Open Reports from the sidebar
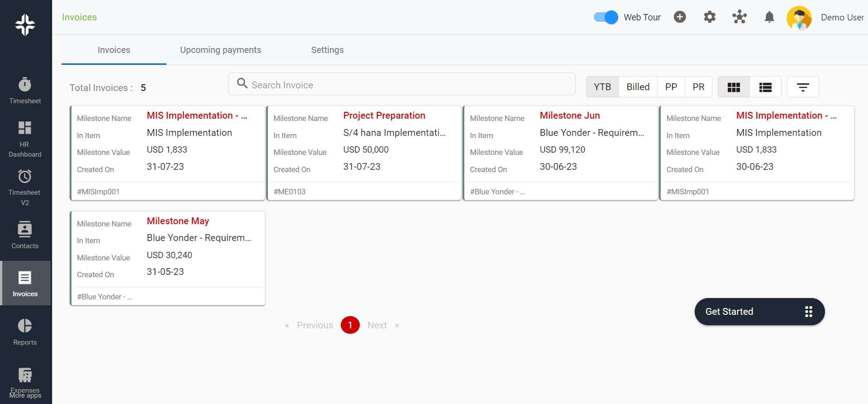Image resolution: width=868 pixels, height=404 pixels. [25, 332]
